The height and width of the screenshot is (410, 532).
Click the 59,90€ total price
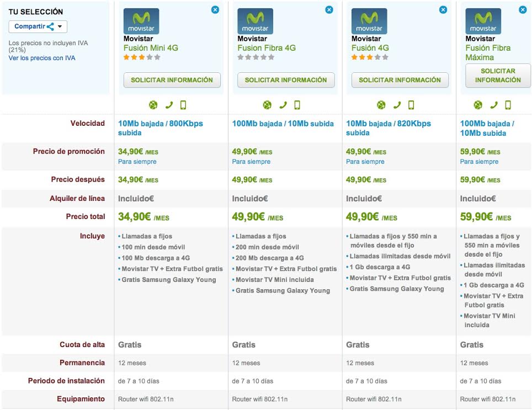(486, 217)
